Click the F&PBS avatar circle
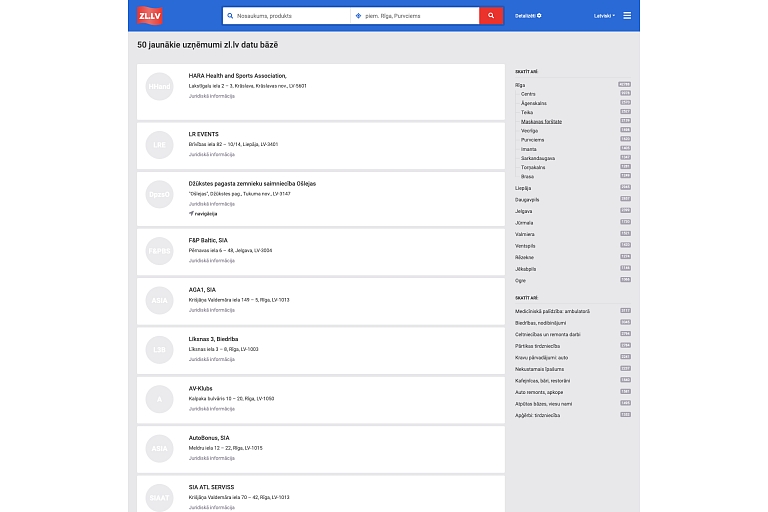The width and height of the screenshot is (768, 512). pos(159,251)
